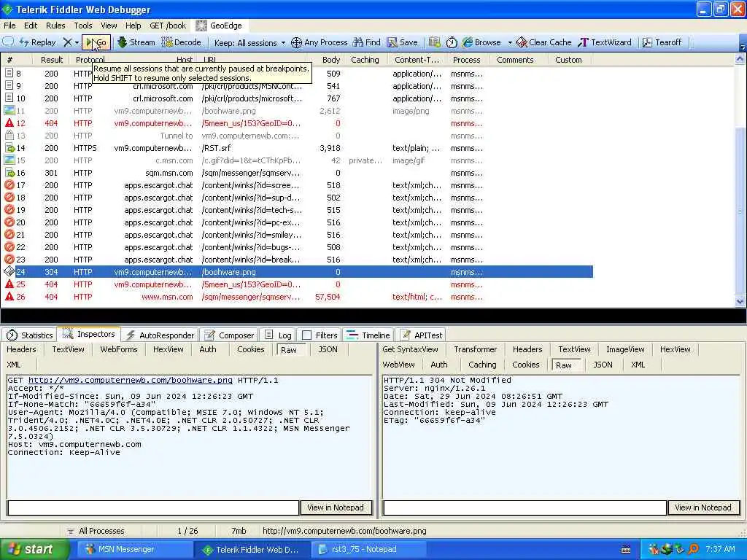Select session 12 error warning icon
This screenshot has height=560, width=747.
coord(9,122)
